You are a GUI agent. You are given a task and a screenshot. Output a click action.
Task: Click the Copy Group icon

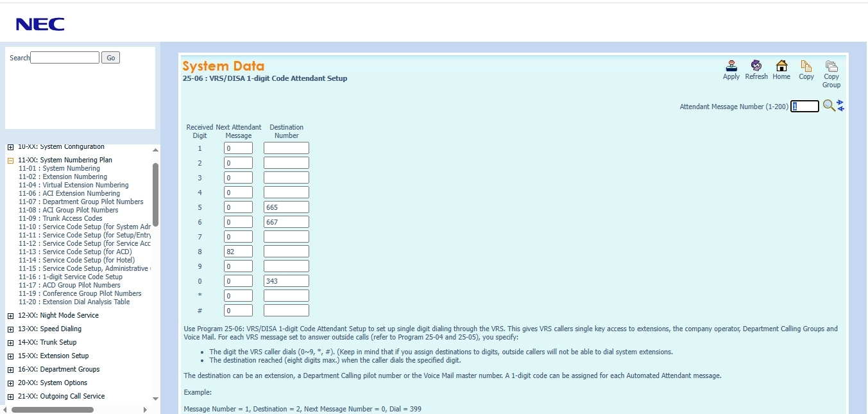[x=831, y=66]
